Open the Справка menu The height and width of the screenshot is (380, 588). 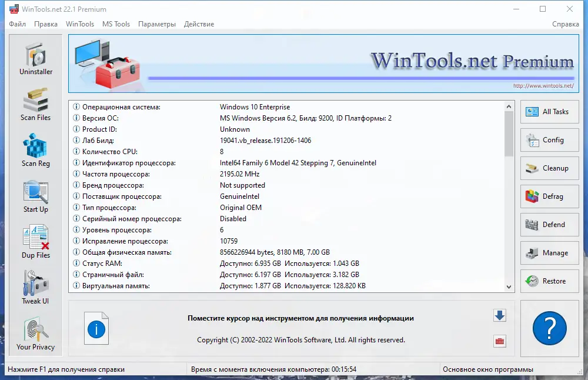pyautogui.click(x=565, y=24)
